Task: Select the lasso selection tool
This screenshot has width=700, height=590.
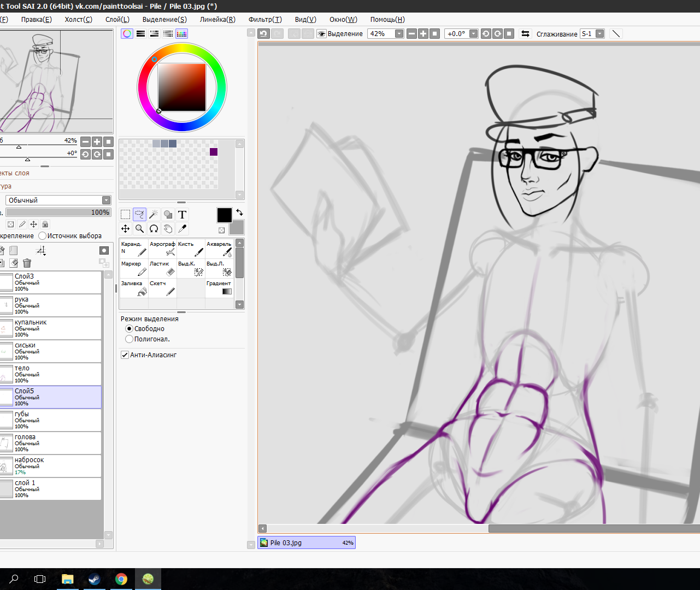Action: 139,215
